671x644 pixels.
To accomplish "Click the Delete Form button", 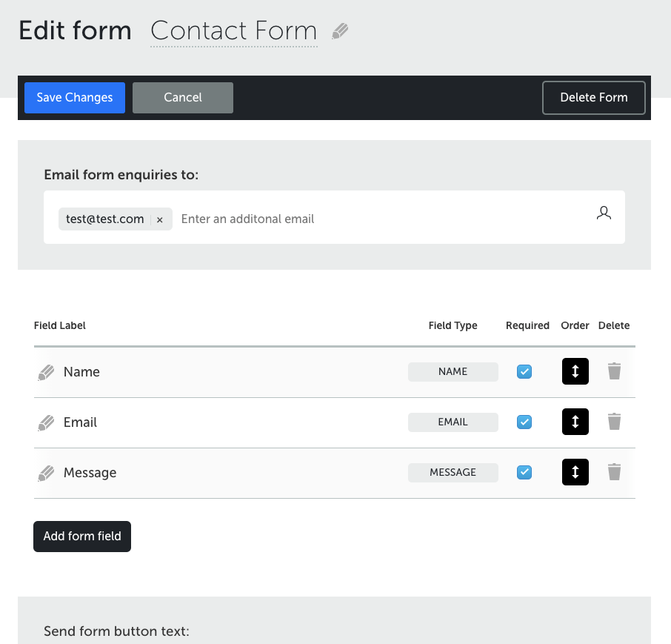I will [594, 98].
